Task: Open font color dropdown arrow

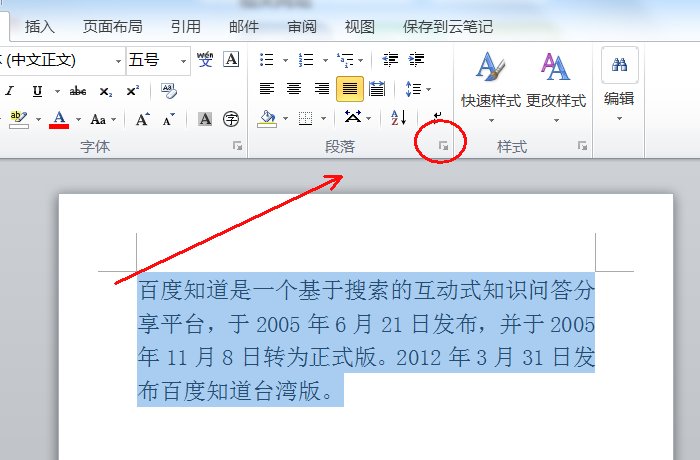Action: [x=79, y=119]
